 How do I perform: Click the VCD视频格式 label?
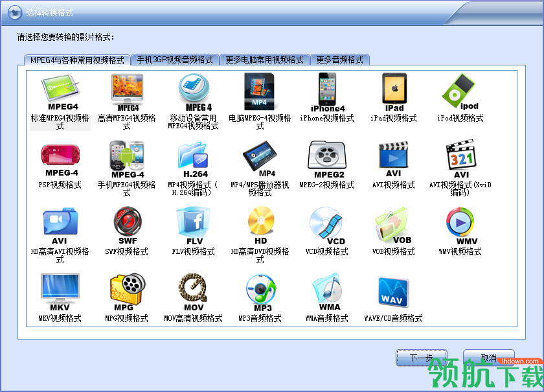pos(327,251)
